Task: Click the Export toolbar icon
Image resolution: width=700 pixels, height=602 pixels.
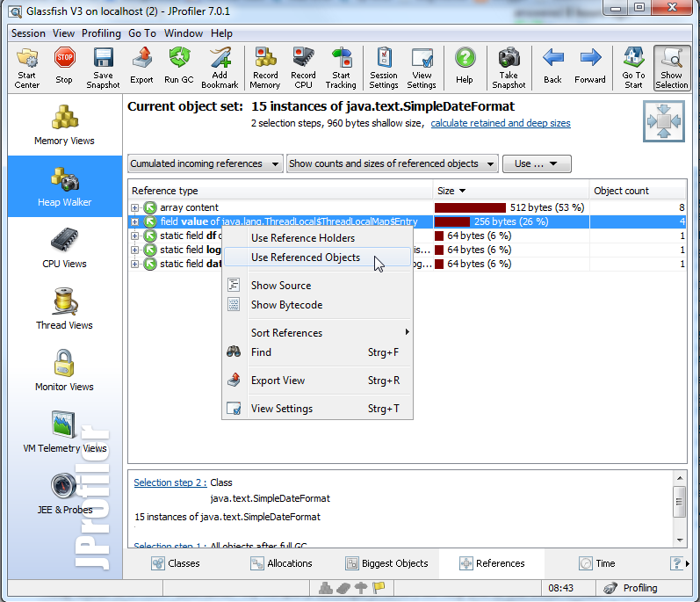Action: (141, 67)
